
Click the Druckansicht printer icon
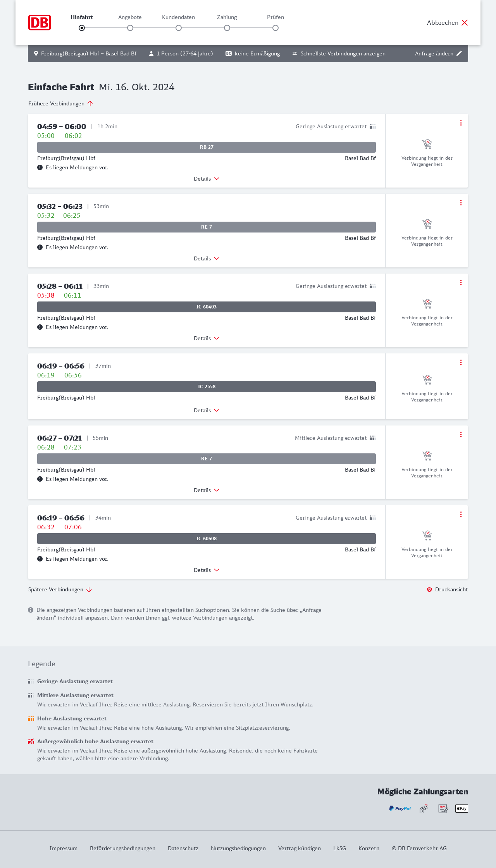[429, 589]
